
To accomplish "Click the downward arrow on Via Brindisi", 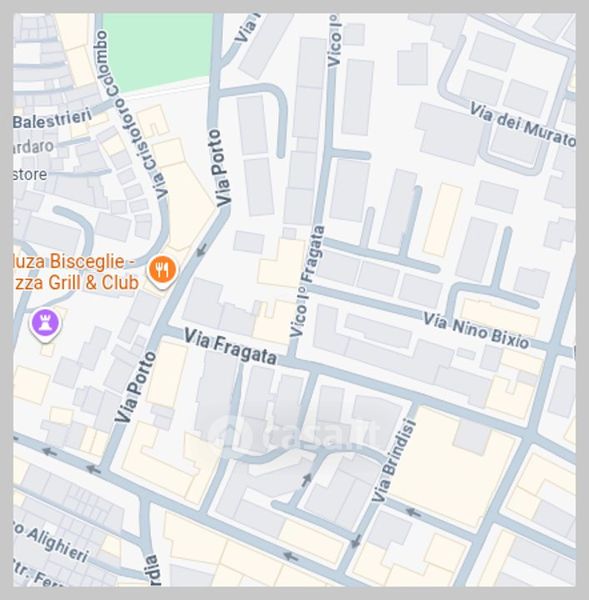I will tap(356, 541).
